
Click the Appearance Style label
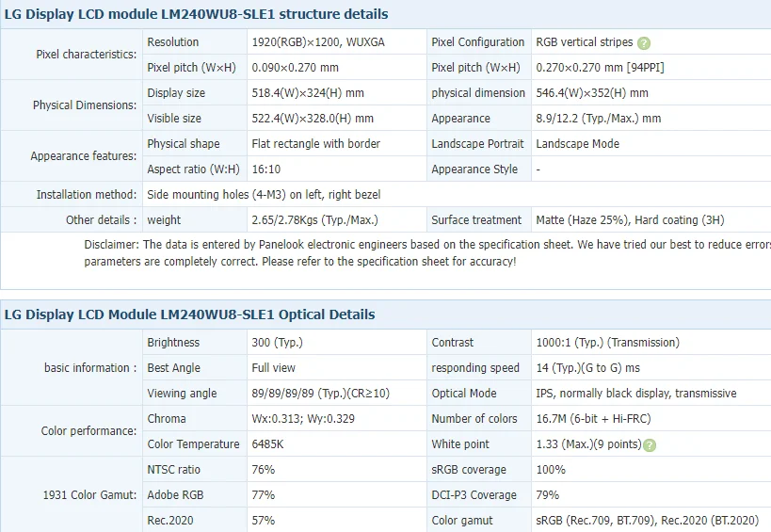[474, 169]
